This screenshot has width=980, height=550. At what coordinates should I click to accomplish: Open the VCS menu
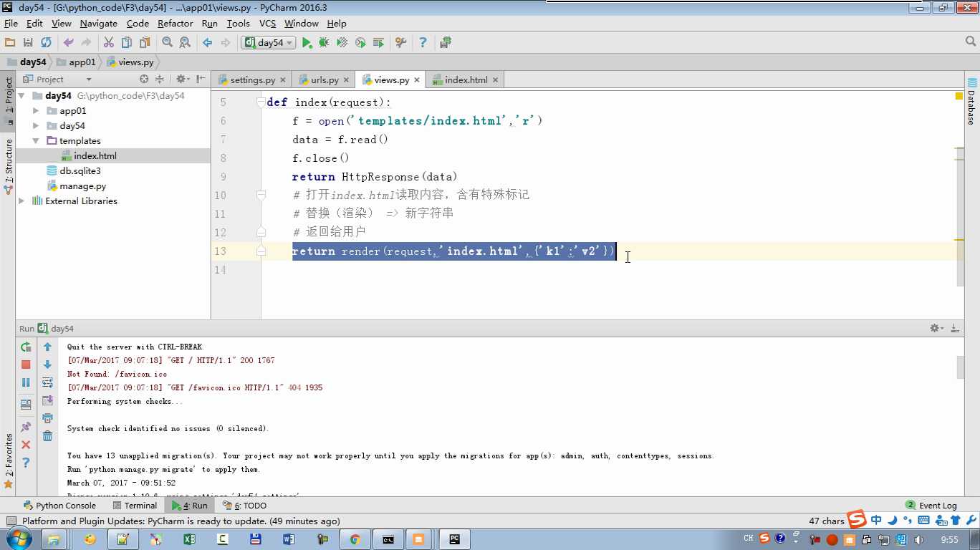267,24
